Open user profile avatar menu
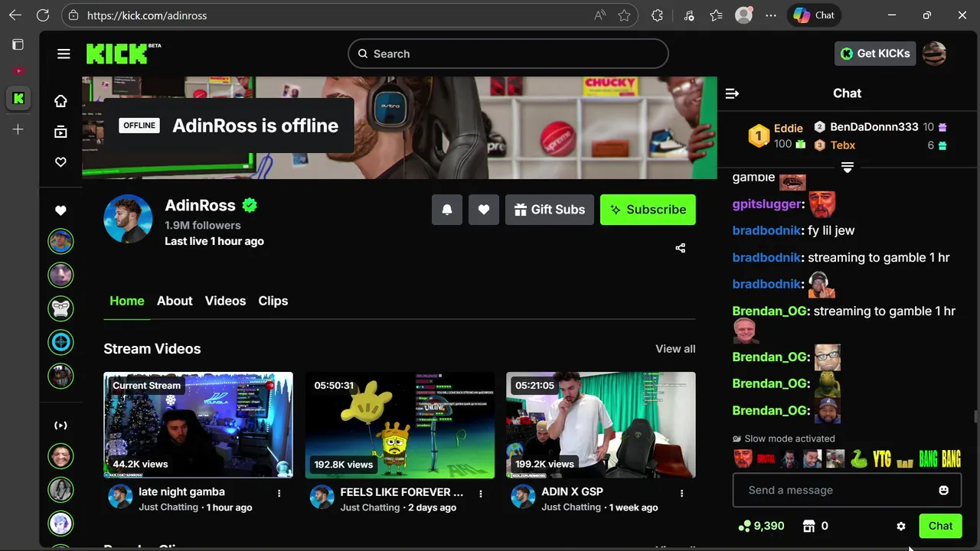This screenshot has width=980, height=551. tap(934, 54)
